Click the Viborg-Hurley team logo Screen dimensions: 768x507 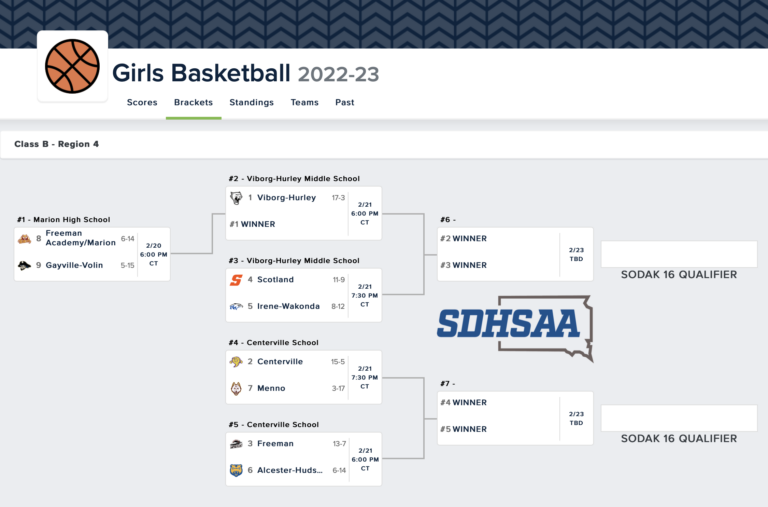(236, 198)
